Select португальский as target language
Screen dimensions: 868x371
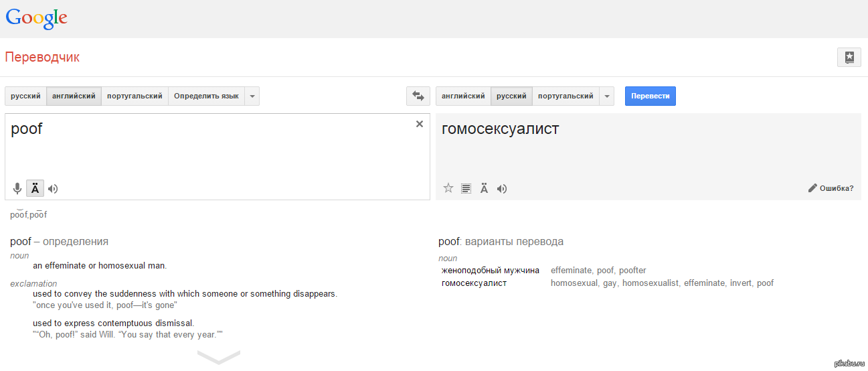point(566,96)
